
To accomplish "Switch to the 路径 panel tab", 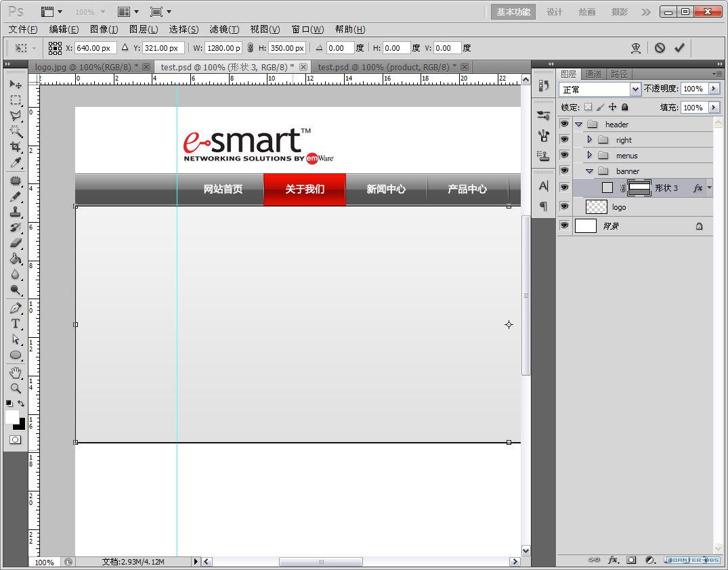I will coord(618,74).
